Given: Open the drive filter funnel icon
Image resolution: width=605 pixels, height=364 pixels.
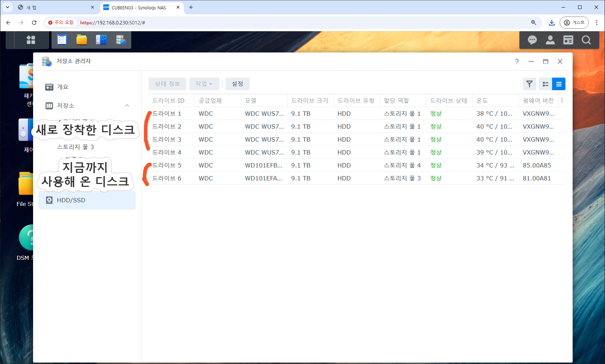Looking at the screenshot, I should point(529,84).
